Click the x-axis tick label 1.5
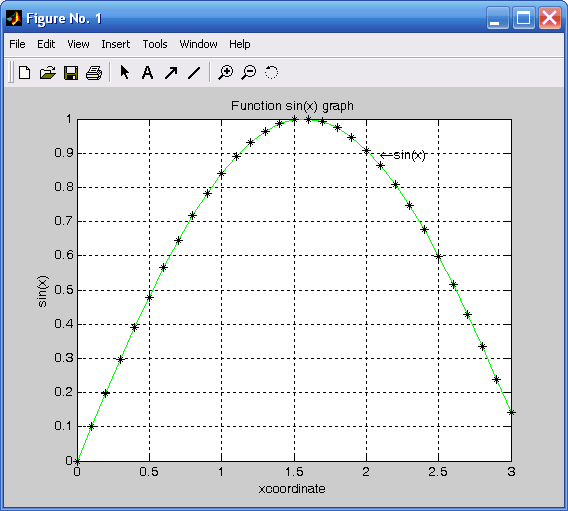568x511 pixels. point(294,472)
